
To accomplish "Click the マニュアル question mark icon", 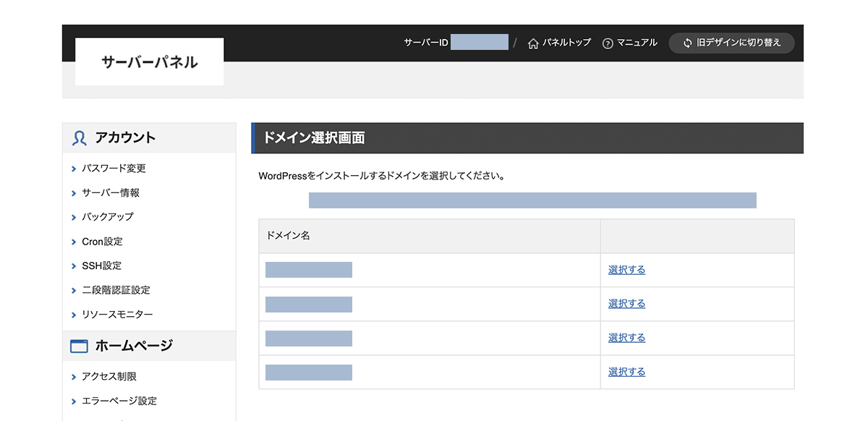I will pos(608,43).
